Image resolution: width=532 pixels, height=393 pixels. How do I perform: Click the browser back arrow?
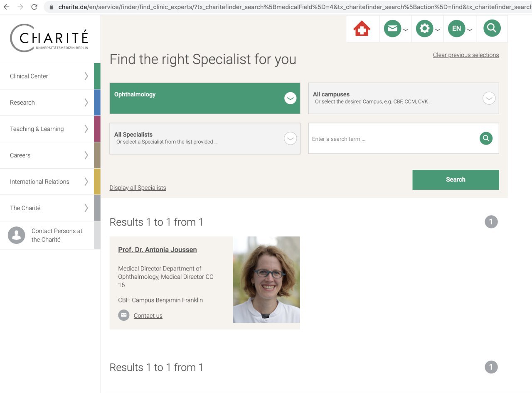point(7,7)
